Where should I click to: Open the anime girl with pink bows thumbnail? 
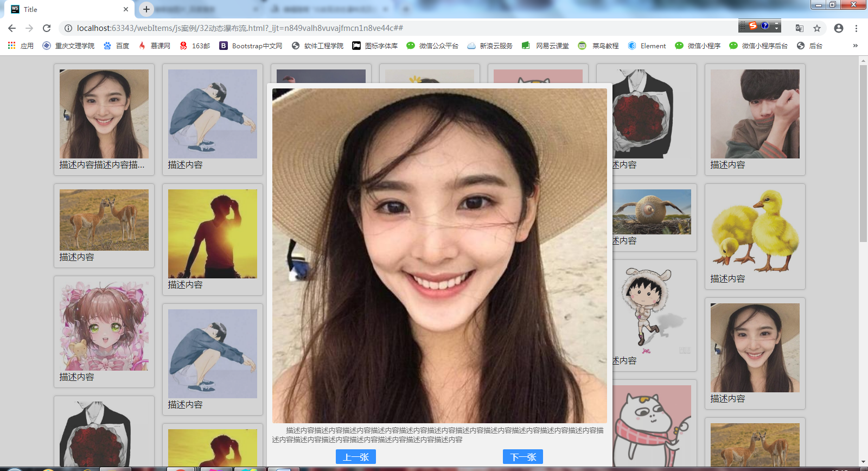coord(104,326)
